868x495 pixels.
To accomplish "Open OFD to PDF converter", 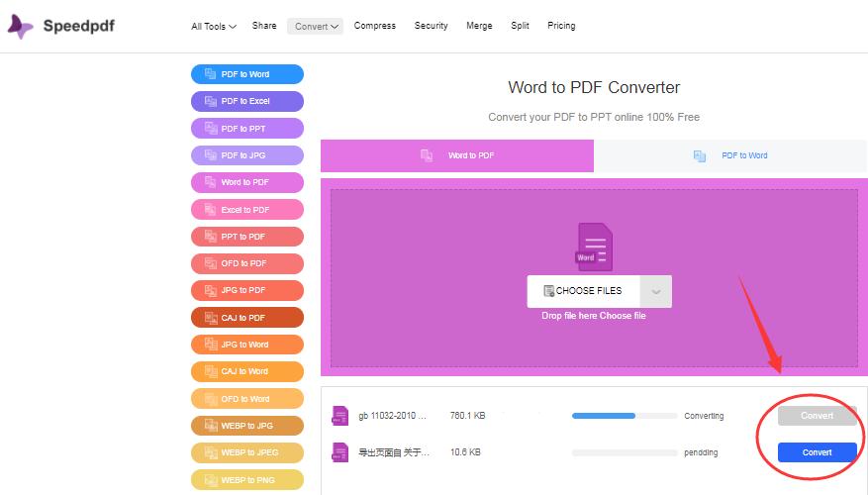I will pos(247,263).
